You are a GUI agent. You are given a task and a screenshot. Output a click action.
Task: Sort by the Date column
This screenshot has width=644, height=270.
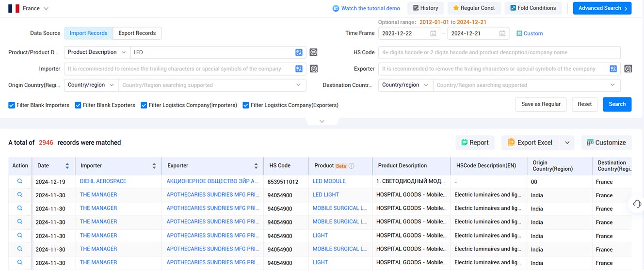[x=67, y=166]
